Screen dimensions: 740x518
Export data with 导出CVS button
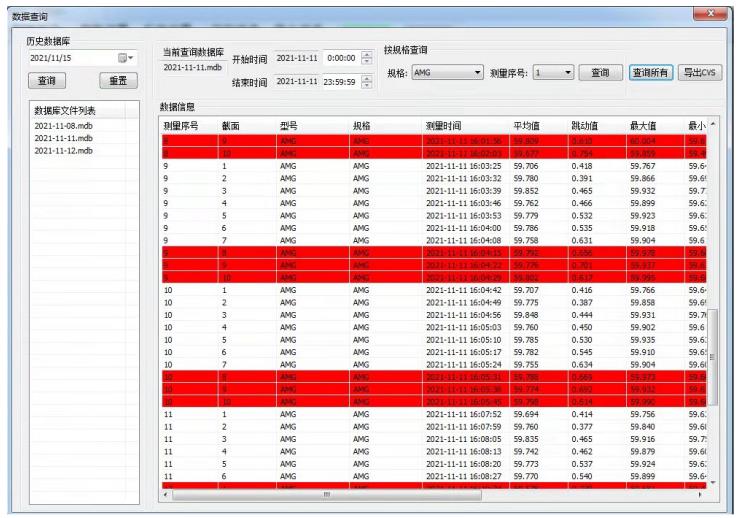point(700,73)
